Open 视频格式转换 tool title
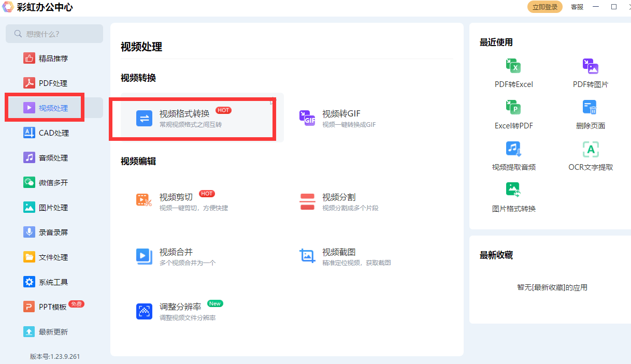 (184, 114)
